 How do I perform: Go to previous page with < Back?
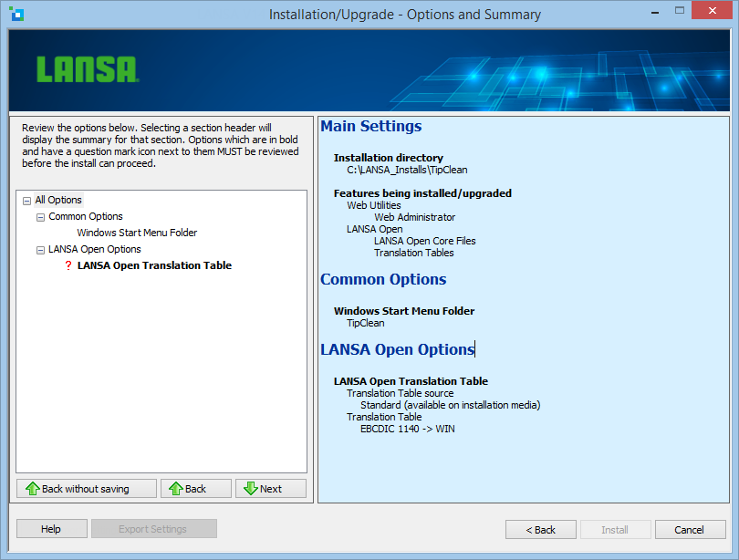541,530
